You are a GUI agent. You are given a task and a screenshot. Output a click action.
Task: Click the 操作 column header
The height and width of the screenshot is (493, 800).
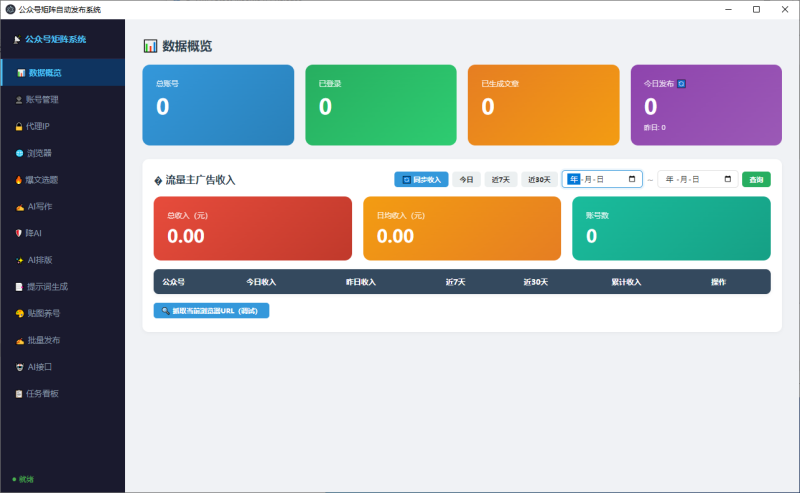coord(718,282)
